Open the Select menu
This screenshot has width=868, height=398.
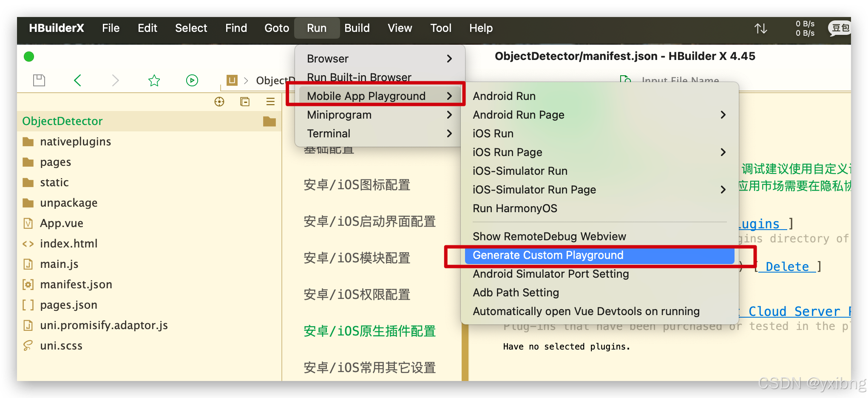click(191, 28)
